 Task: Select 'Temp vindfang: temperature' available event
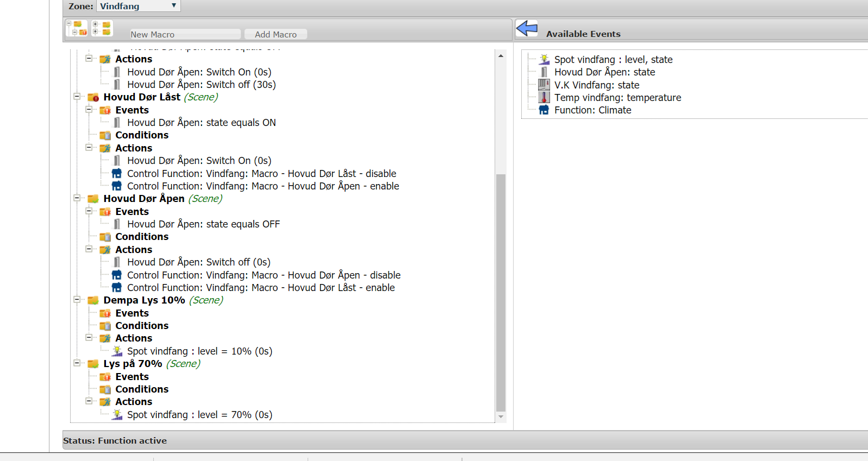point(617,98)
